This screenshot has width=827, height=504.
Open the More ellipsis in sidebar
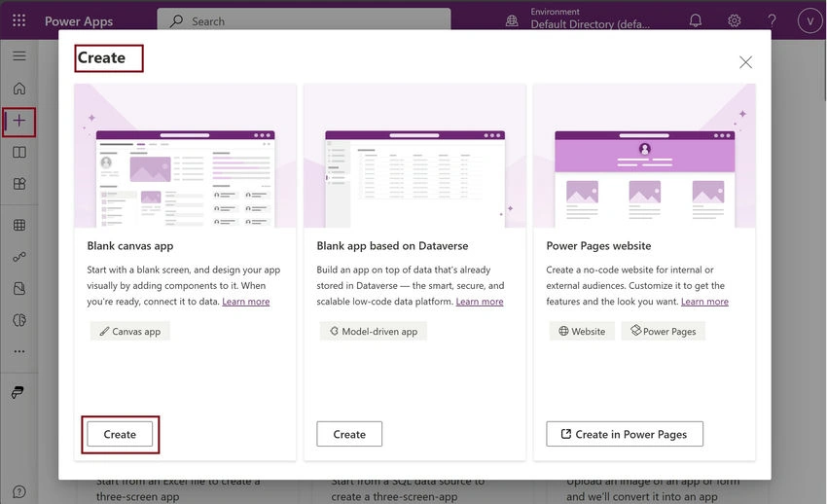[19, 351]
